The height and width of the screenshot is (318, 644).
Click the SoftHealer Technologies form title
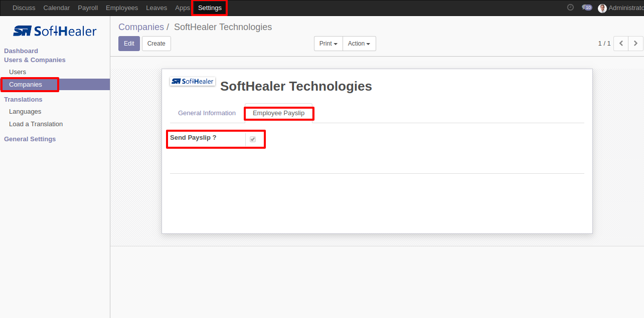(x=296, y=86)
